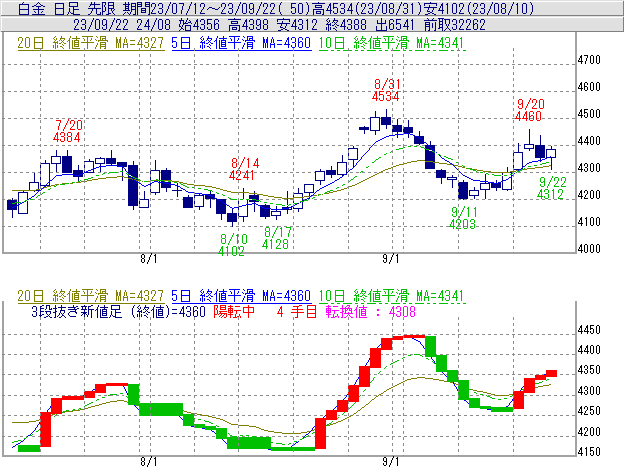The image size is (624, 475).
Task: Click the 10日 終値平滑 MA=4341 label in upper chart
Action: click(x=391, y=43)
